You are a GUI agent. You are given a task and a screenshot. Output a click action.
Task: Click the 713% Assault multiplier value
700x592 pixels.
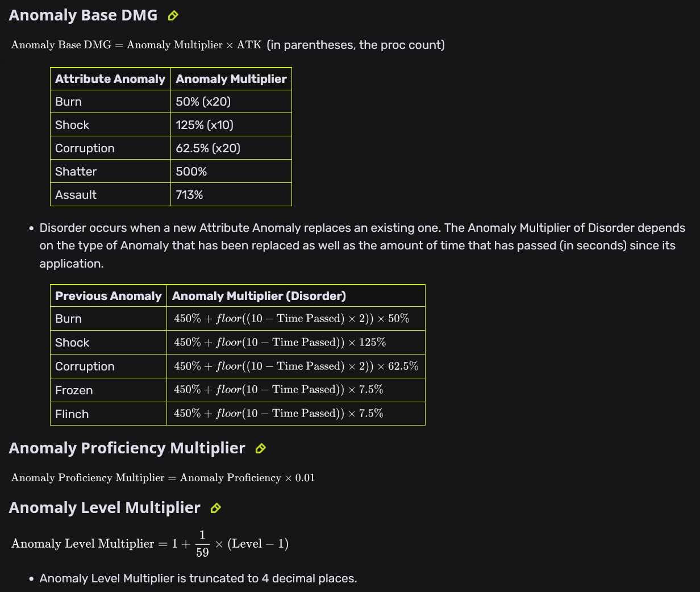pos(189,195)
